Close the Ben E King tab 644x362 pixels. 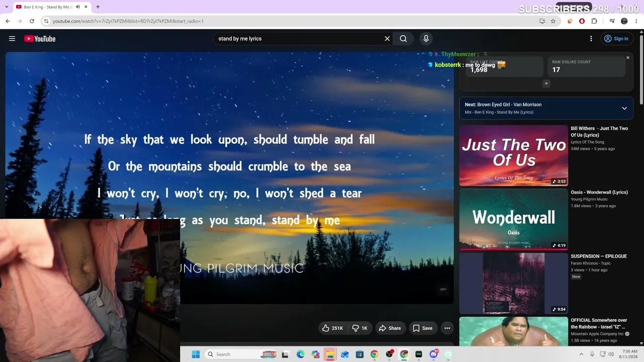[86, 7]
